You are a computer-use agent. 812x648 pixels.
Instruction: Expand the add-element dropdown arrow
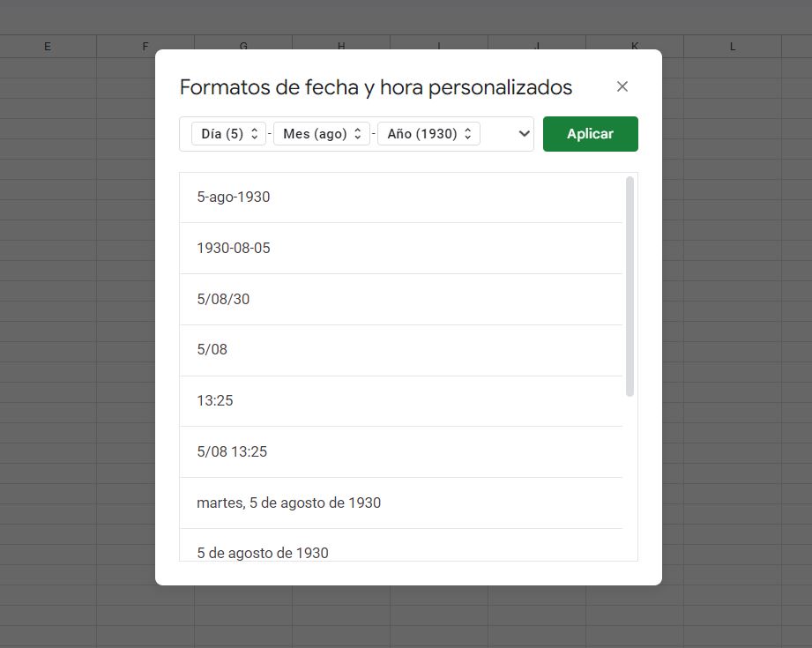[x=524, y=134]
